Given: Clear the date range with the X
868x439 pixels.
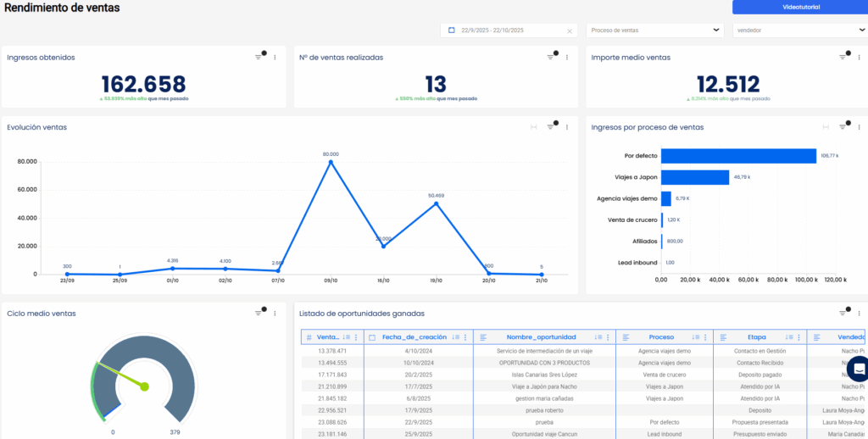Looking at the screenshot, I should [x=570, y=31].
